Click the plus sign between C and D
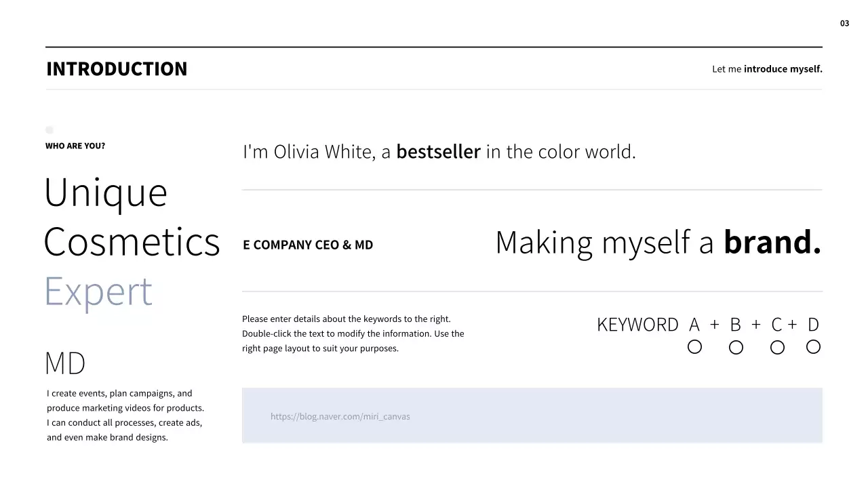 [792, 325]
